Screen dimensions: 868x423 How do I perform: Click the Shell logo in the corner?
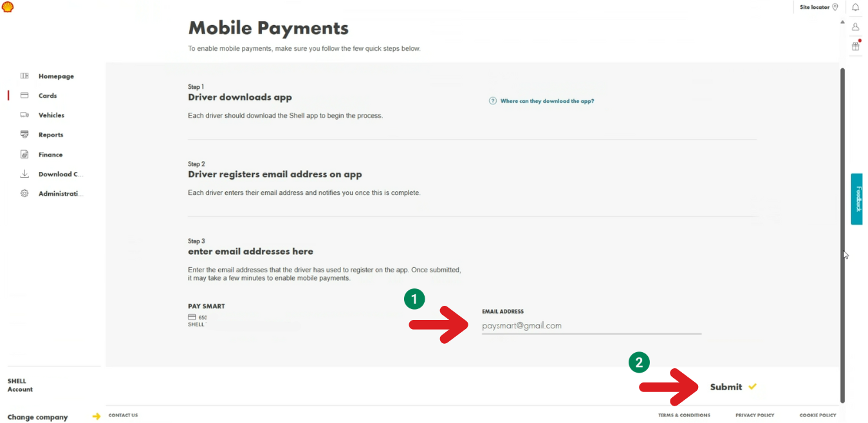click(x=7, y=7)
